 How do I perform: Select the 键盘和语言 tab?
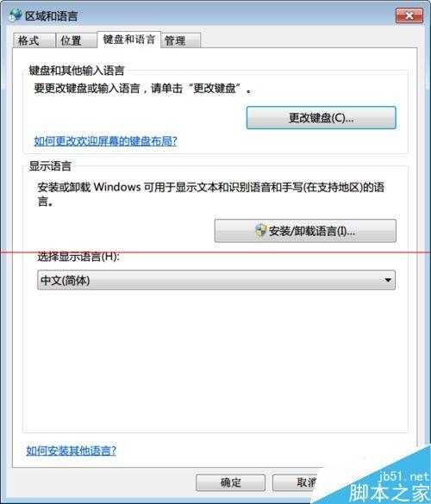[x=128, y=40]
